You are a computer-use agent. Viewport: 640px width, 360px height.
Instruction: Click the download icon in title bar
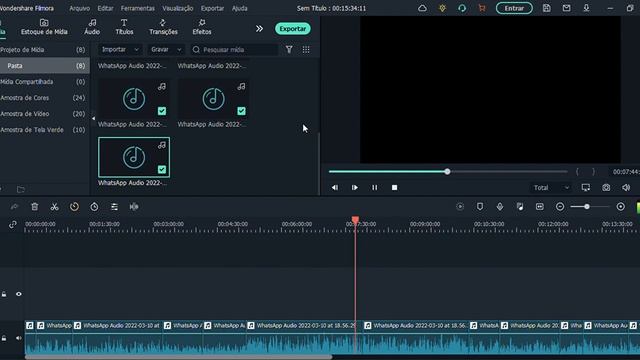pyautogui.click(x=586, y=8)
